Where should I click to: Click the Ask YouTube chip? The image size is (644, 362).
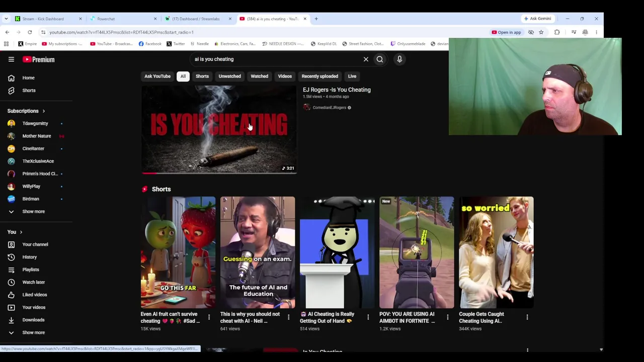pos(157,76)
